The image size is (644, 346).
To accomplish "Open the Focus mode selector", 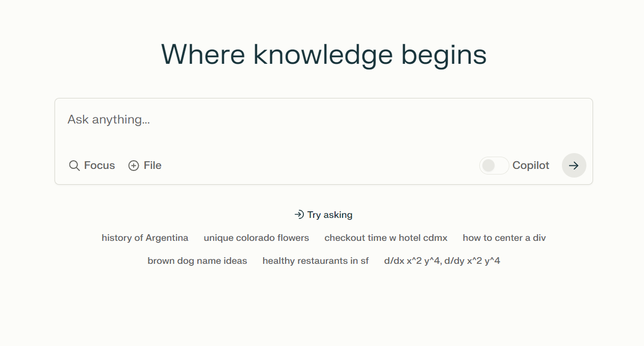I will coord(92,165).
